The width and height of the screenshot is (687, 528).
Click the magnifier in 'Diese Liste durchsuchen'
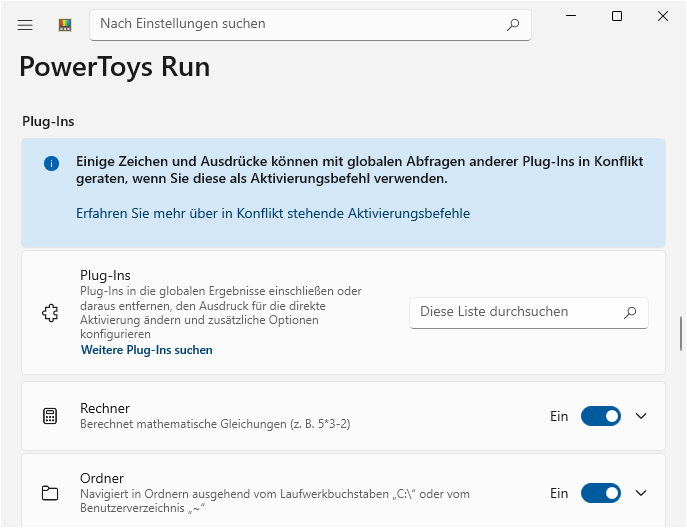click(630, 312)
